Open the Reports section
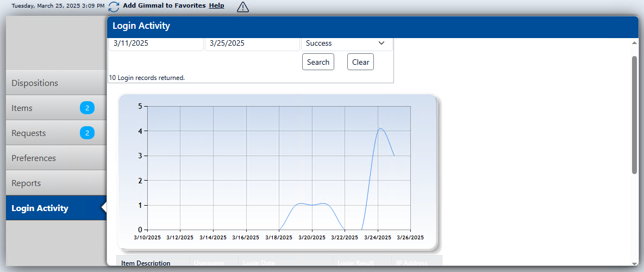Screen dimensions: 644x272 [x=26, y=183]
